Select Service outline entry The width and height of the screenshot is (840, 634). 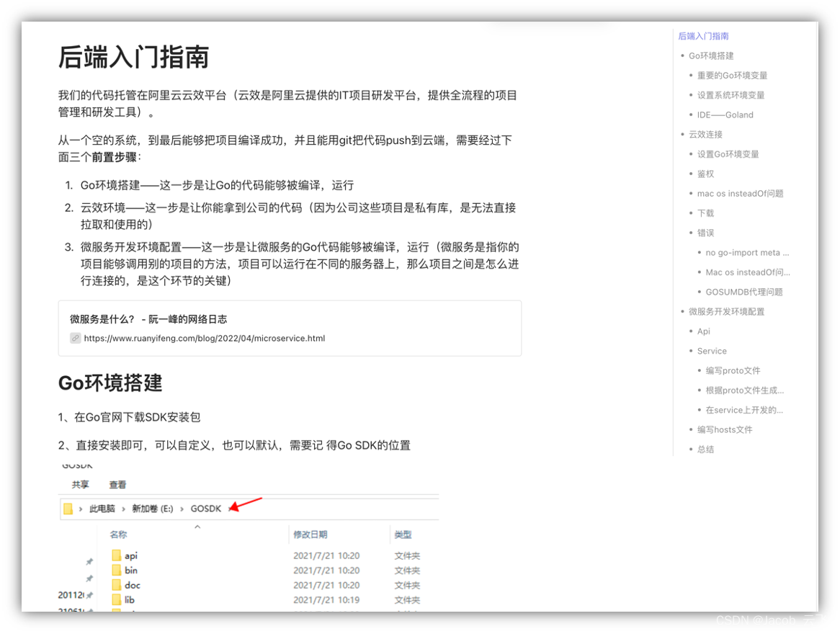[x=712, y=351]
